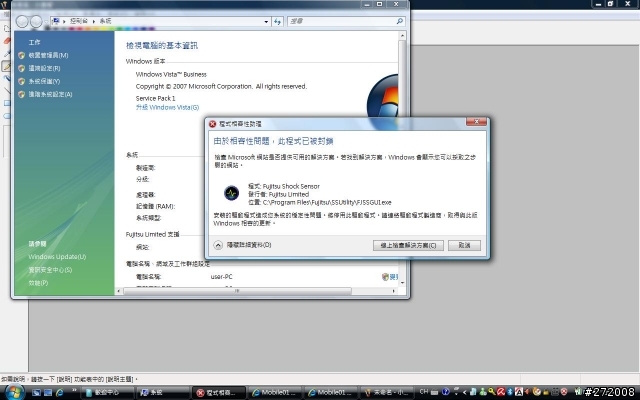The height and width of the screenshot is (400, 640).
Task: Close the compatibility assistant dialog
Action: 476,122
